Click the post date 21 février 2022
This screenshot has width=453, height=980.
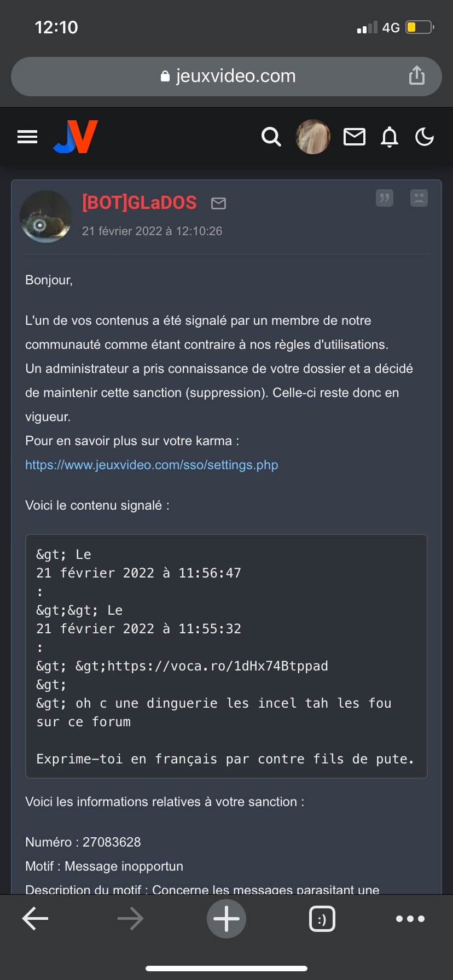pyautogui.click(x=152, y=231)
